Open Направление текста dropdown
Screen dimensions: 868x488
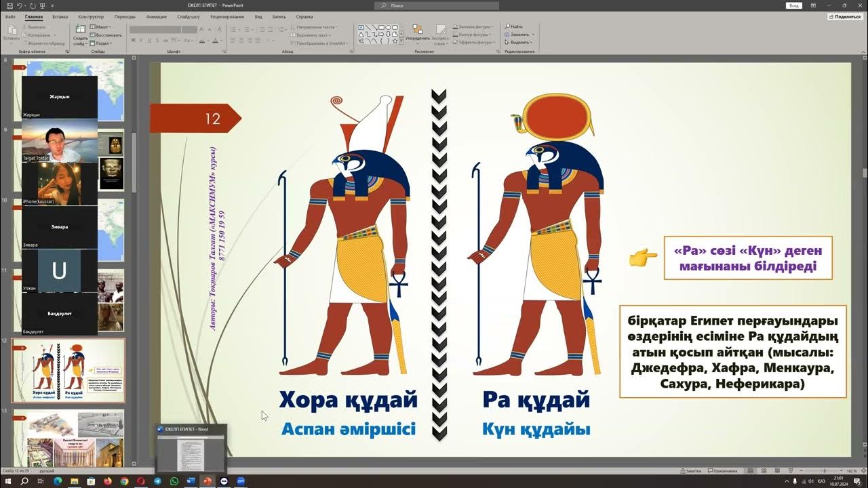pyautogui.click(x=315, y=27)
